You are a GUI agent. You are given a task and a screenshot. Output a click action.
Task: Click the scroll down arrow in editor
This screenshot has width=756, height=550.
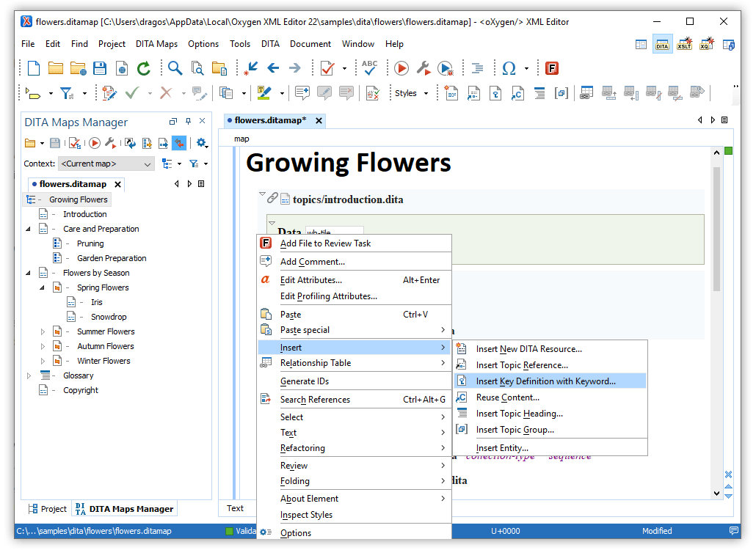(x=716, y=494)
